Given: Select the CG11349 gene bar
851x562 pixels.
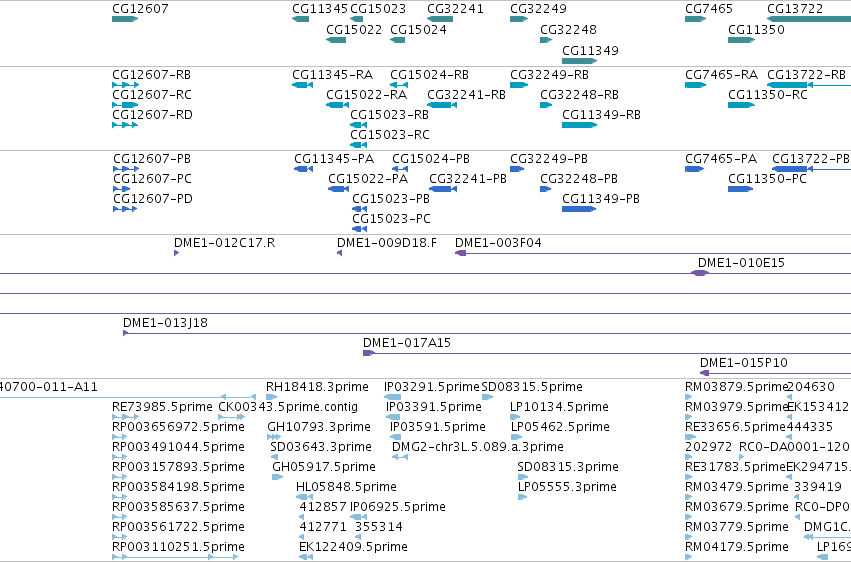Looking at the screenshot, I should point(580,61).
